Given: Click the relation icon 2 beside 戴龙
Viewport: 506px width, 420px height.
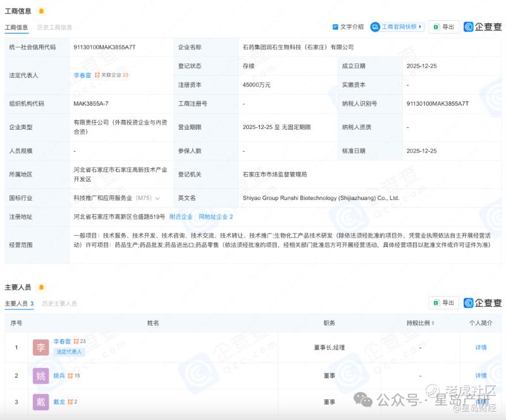Looking at the screenshot, I should coord(72,402).
